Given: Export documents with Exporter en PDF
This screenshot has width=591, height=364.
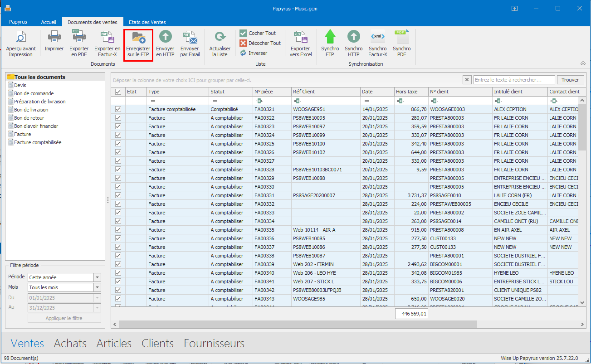Looking at the screenshot, I should (x=79, y=37).
